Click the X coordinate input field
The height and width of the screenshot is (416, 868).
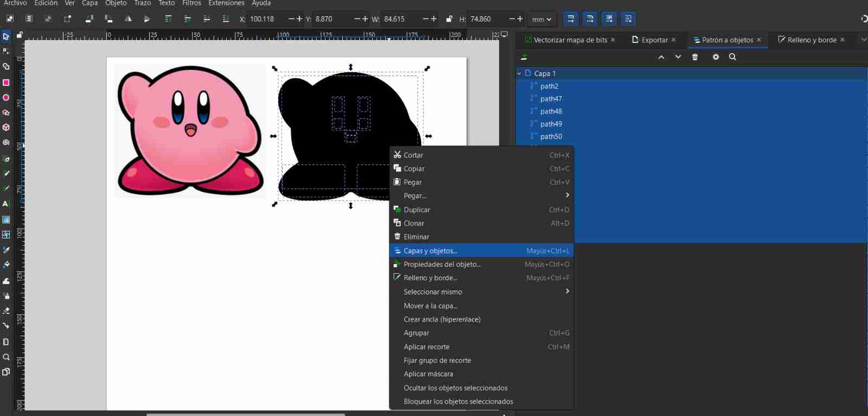click(x=267, y=19)
